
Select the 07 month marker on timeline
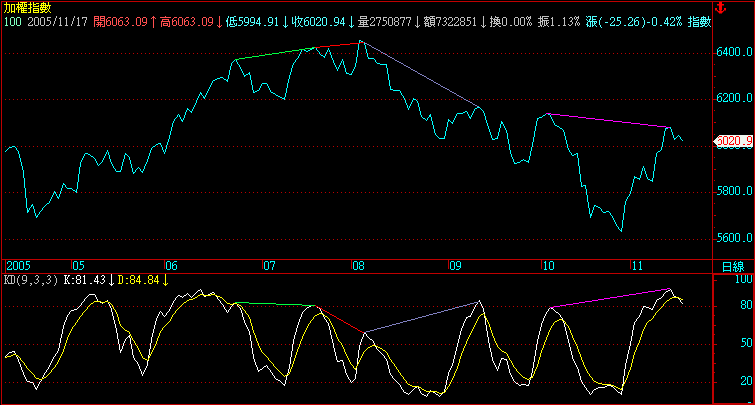click(x=269, y=266)
